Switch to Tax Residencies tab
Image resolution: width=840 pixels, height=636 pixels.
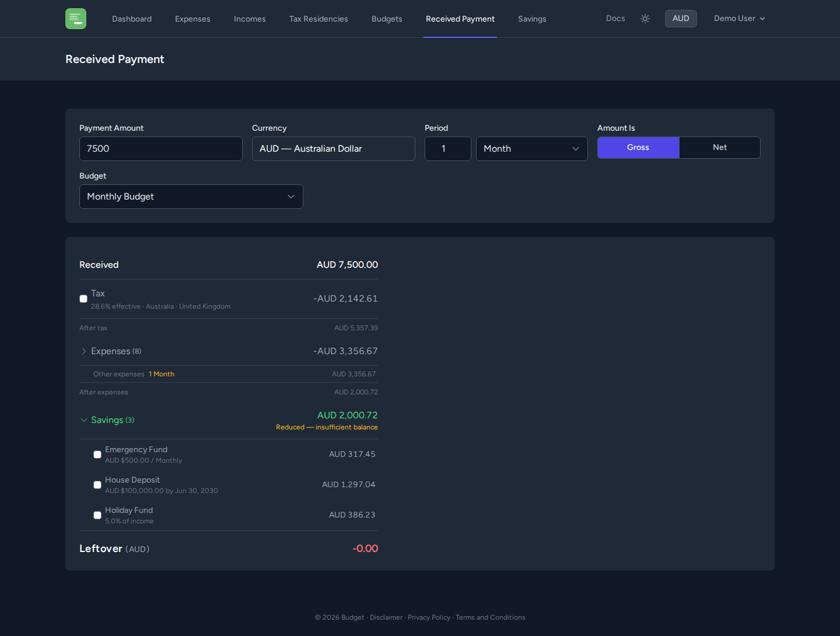coord(318,19)
